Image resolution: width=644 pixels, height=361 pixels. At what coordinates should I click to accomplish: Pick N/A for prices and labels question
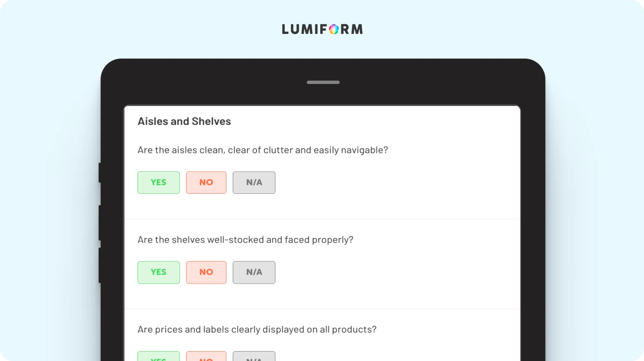tap(254, 357)
